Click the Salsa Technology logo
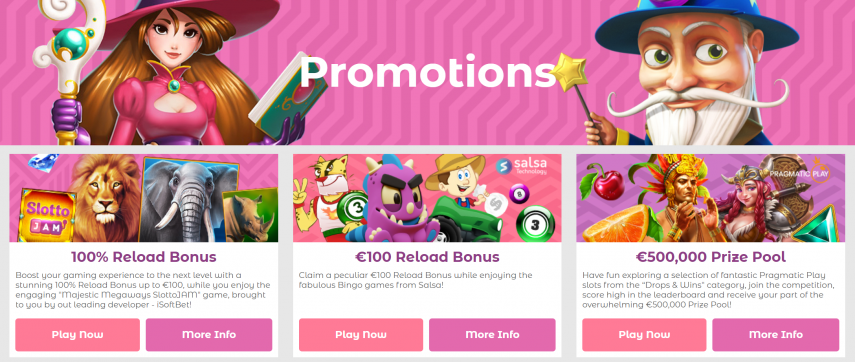Image resolution: width=855 pixels, height=362 pixels. click(522, 166)
